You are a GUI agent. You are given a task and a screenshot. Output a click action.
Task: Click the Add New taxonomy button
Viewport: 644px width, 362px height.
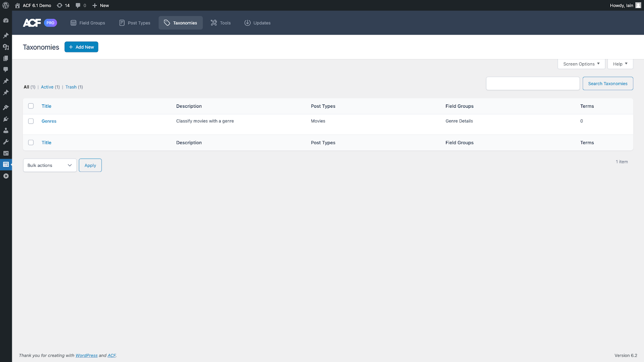pyautogui.click(x=81, y=47)
